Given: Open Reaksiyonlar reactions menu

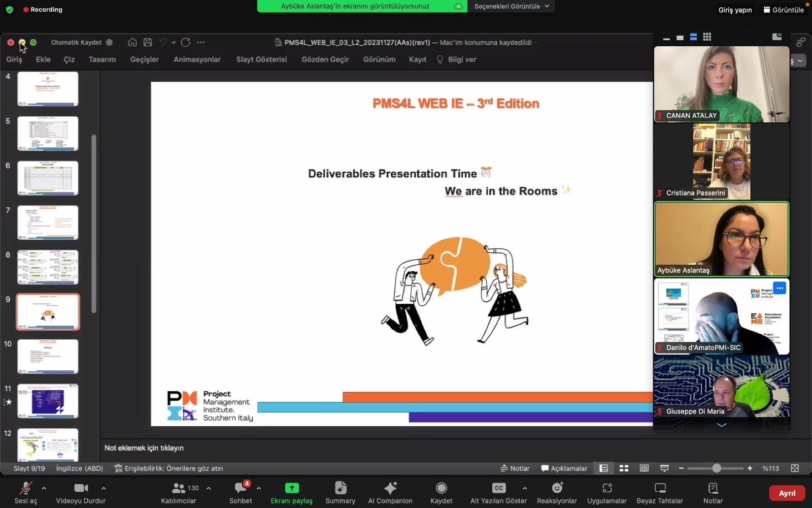Looking at the screenshot, I should pos(557,493).
